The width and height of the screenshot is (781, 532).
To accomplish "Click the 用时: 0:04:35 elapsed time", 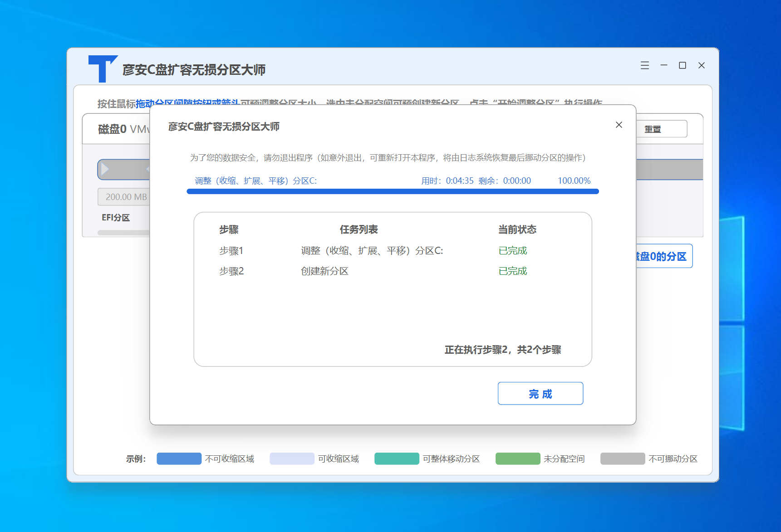I will click(447, 181).
